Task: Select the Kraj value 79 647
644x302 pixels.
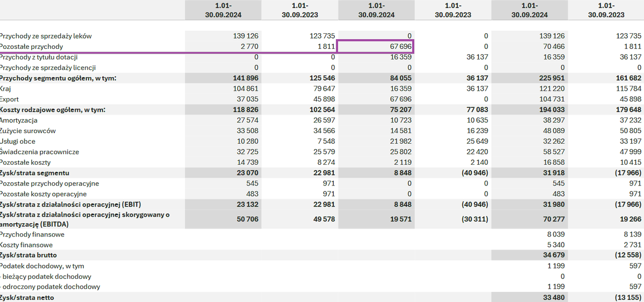Action: tap(325, 89)
